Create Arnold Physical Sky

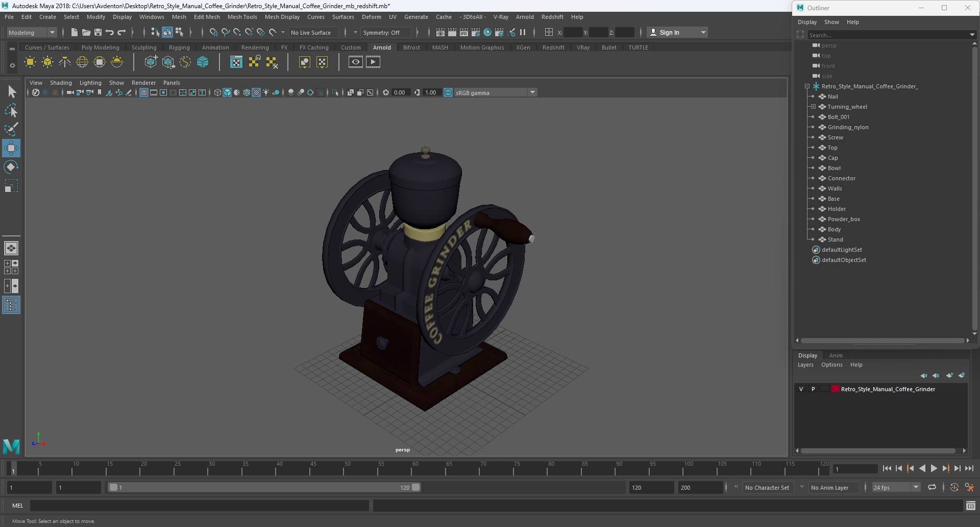(x=117, y=62)
